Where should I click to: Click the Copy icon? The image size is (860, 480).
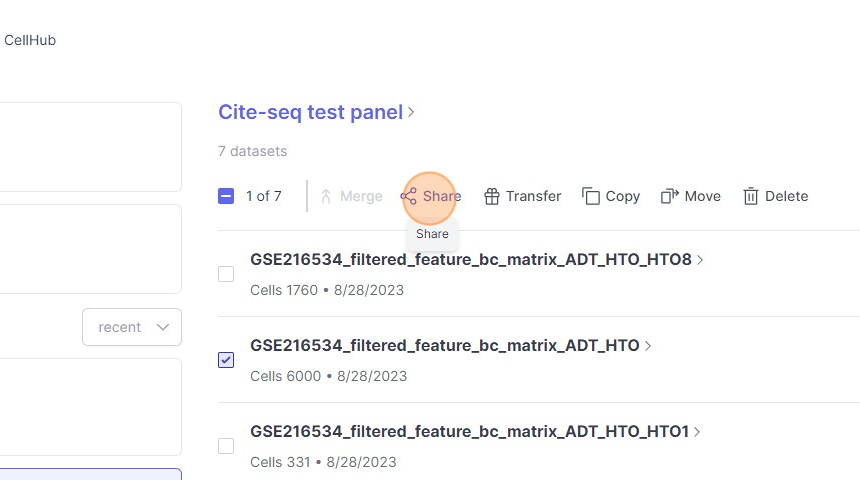591,196
